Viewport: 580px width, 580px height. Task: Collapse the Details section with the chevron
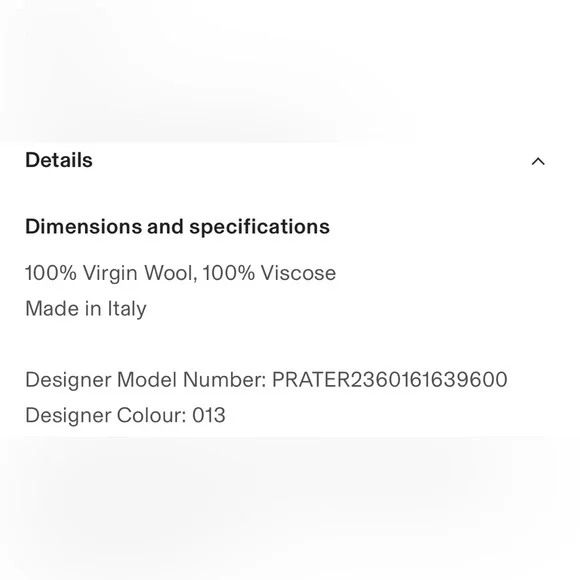coord(538,161)
